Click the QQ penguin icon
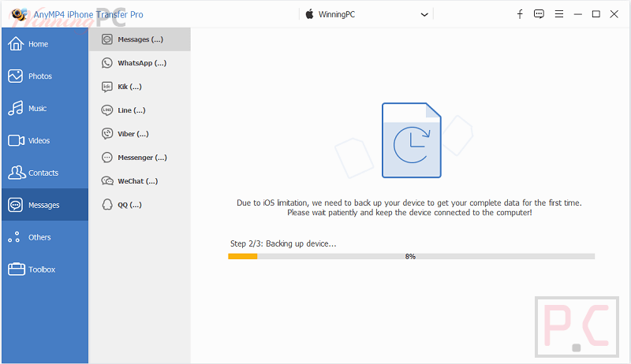The width and height of the screenshot is (631, 364). click(x=107, y=205)
